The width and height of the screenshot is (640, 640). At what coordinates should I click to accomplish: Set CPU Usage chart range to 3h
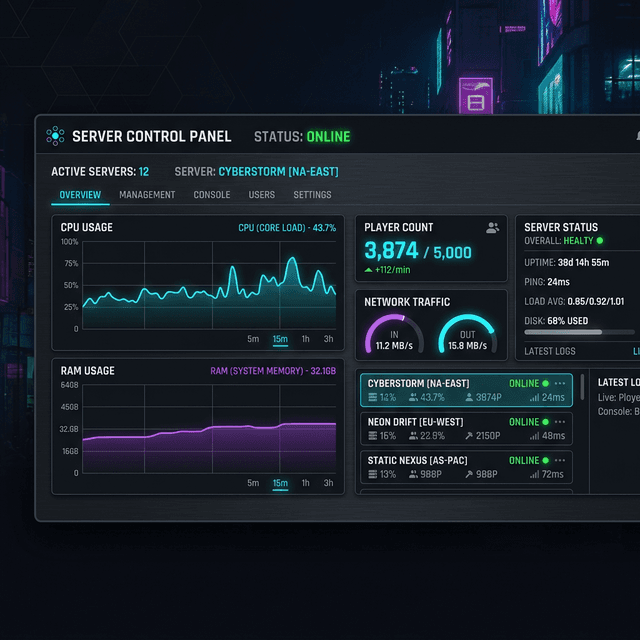329,339
